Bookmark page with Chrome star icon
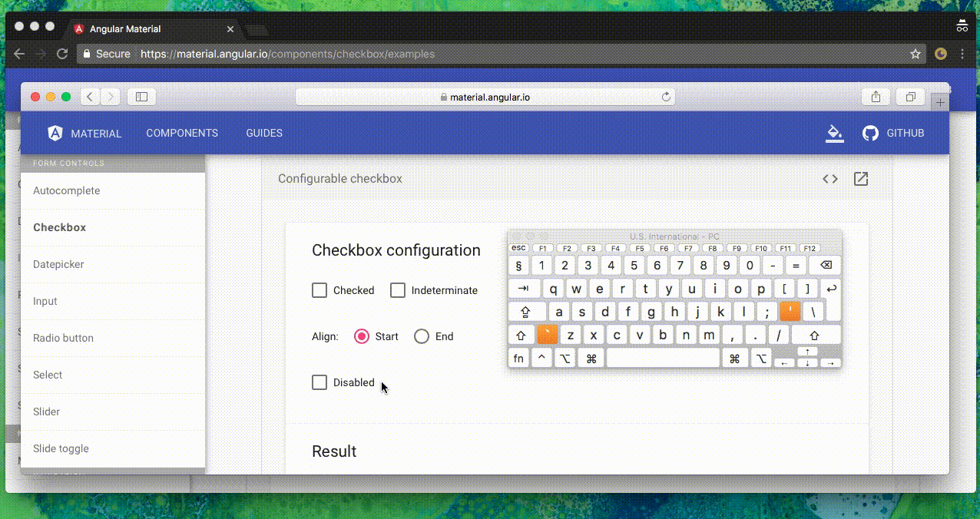980x519 pixels. click(x=915, y=55)
